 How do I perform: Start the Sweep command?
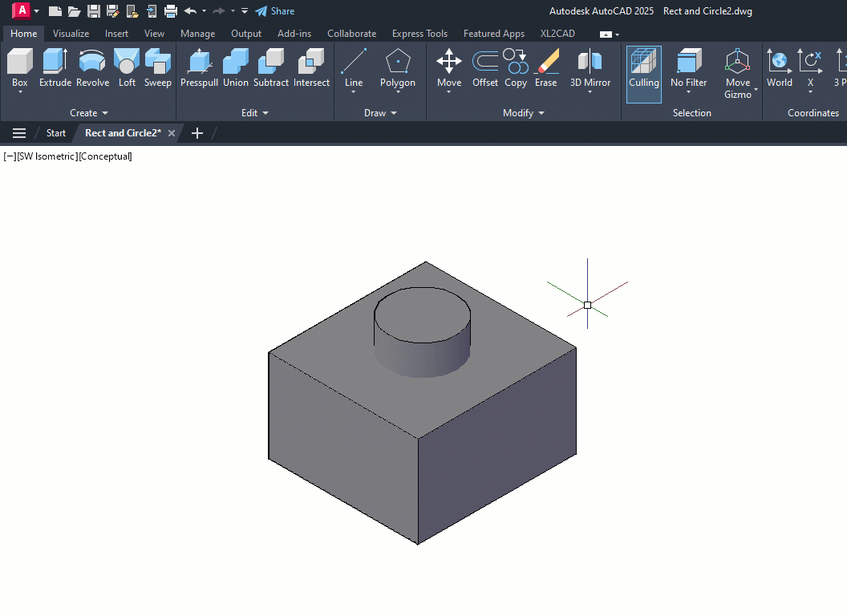click(158, 67)
